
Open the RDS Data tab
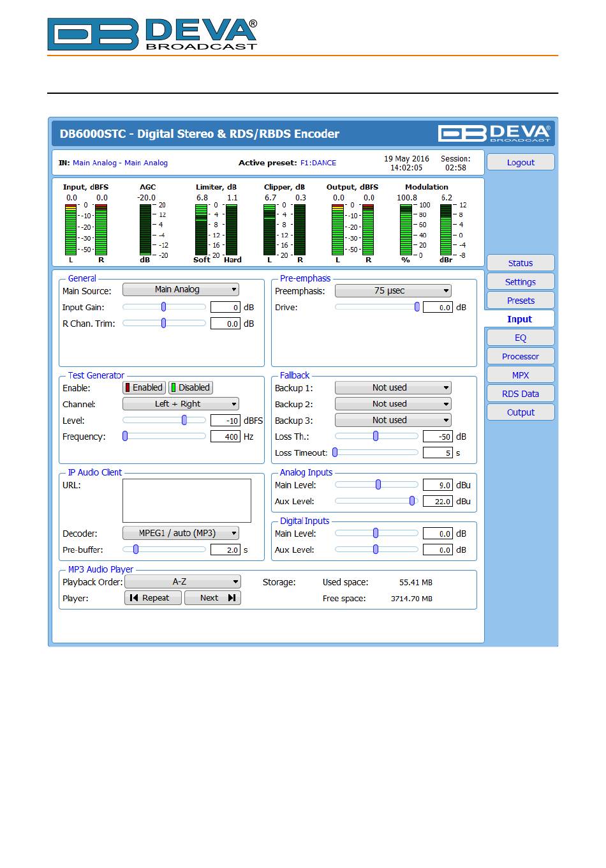click(x=521, y=393)
